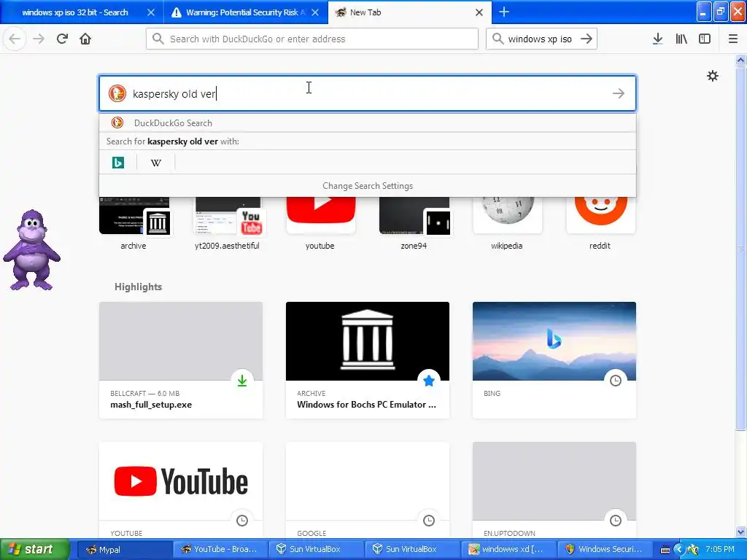This screenshot has height=560, width=747.
Task: Open the yt2009.aesthetiful top site
Action: [x=228, y=224]
